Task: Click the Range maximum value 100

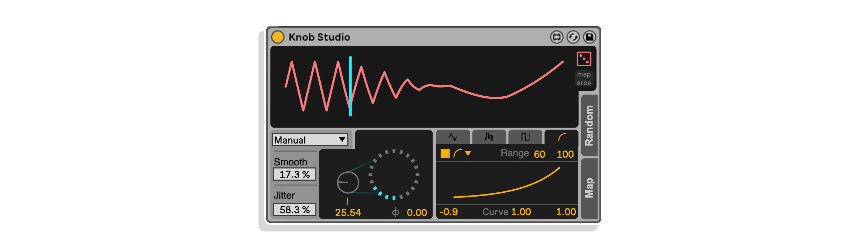Action: (565, 154)
